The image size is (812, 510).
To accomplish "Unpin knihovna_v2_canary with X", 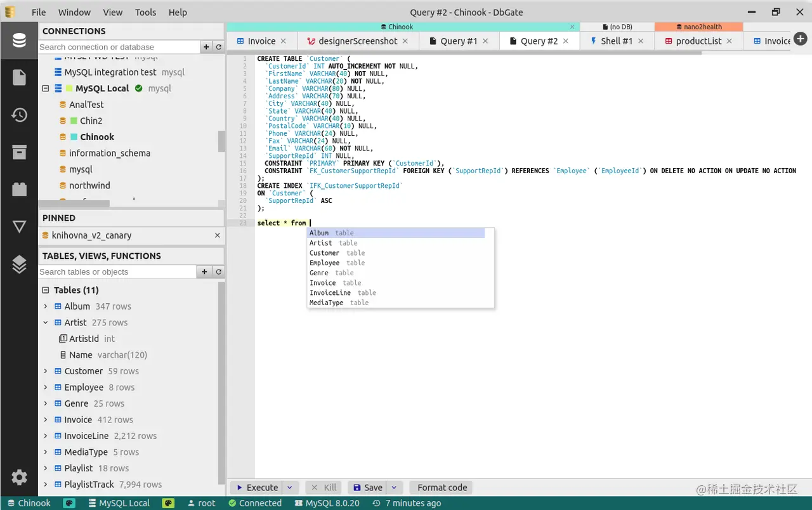I will (x=218, y=235).
